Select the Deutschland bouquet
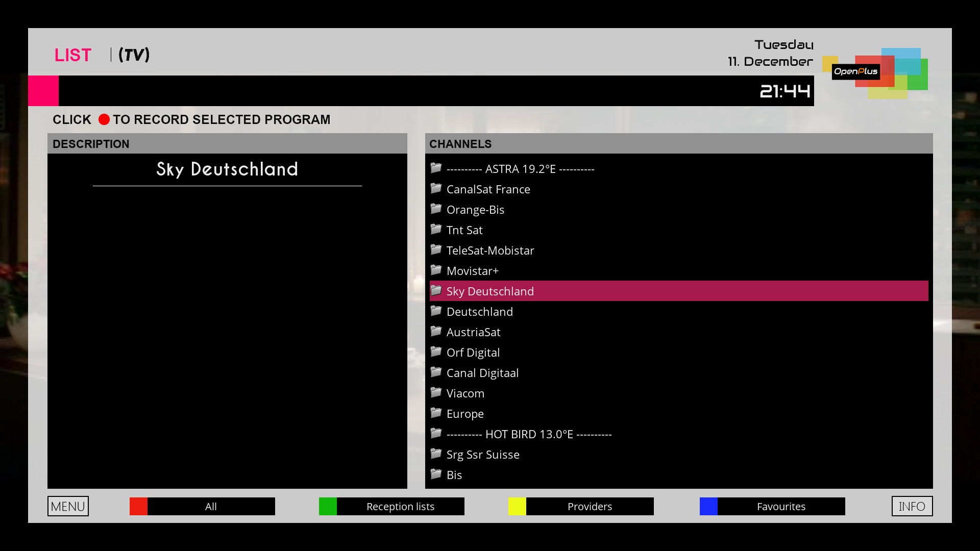The height and width of the screenshot is (551, 980). 679,311
